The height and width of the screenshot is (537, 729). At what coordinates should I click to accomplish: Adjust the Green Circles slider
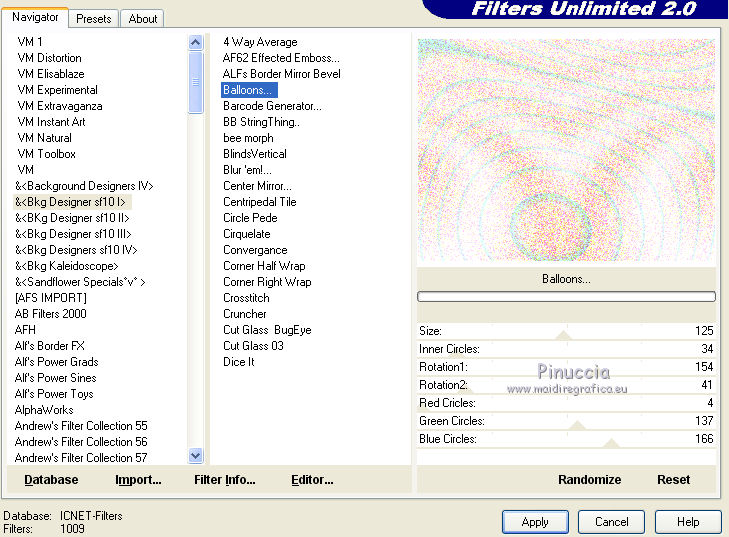click(x=566, y=421)
